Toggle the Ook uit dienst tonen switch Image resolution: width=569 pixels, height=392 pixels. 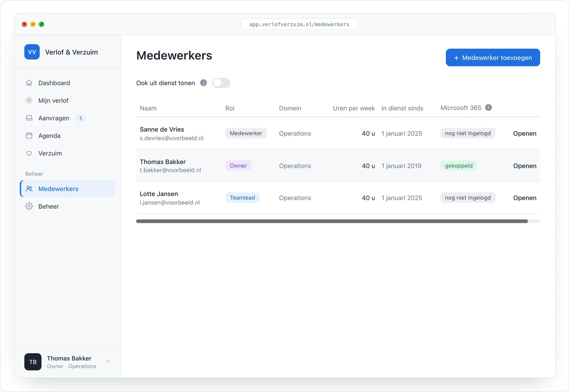tap(221, 83)
